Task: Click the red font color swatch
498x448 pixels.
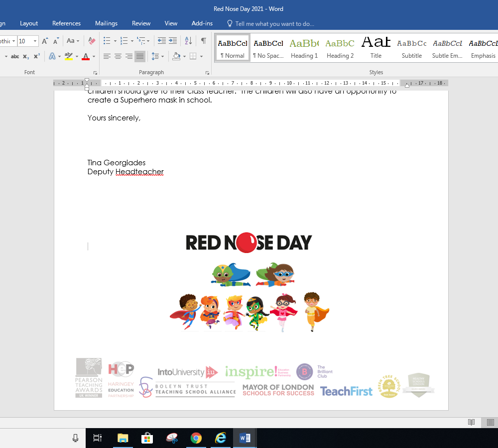Action: pos(86,57)
